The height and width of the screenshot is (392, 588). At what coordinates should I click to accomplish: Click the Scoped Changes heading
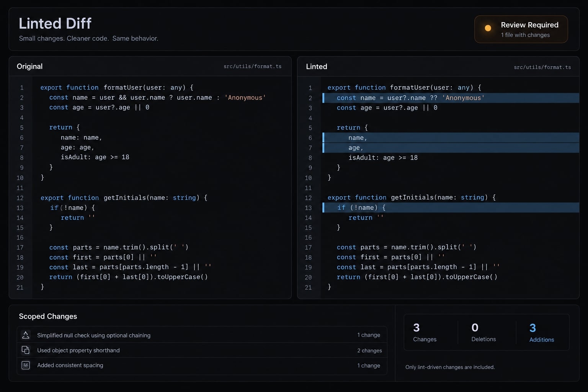48,316
